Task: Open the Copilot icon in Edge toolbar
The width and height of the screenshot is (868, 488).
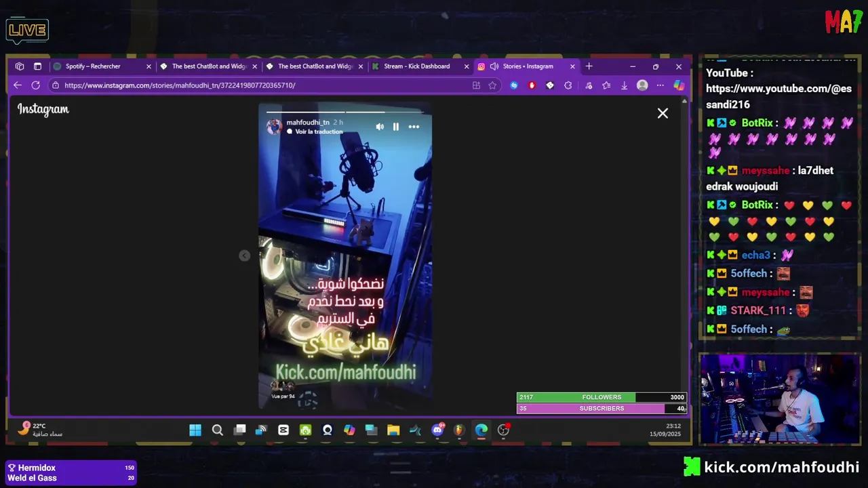Action: pos(678,85)
